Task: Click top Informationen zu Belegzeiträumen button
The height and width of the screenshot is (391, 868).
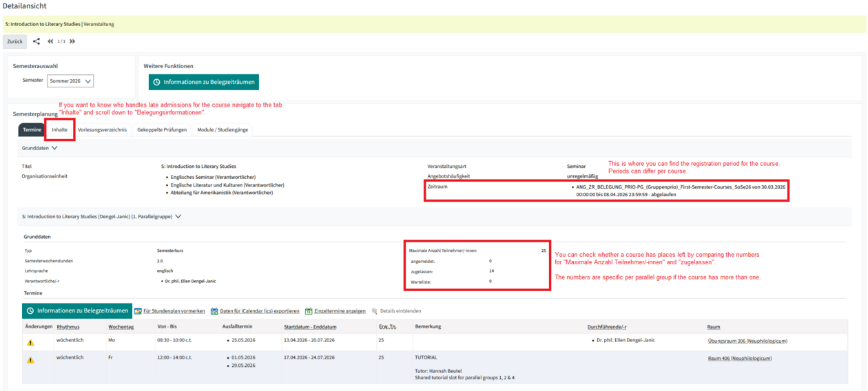Action: (x=204, y=82)
